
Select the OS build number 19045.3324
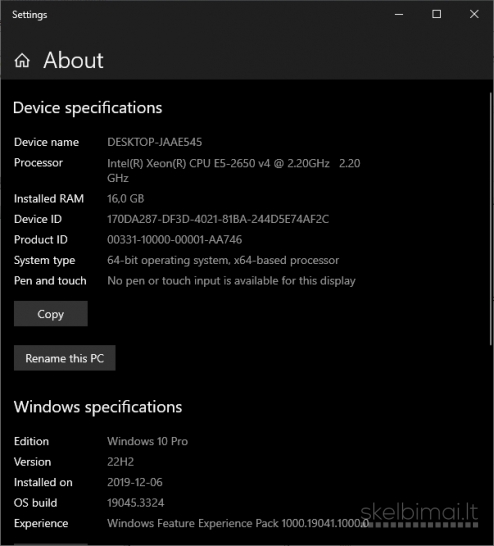(x=135, y=503)
